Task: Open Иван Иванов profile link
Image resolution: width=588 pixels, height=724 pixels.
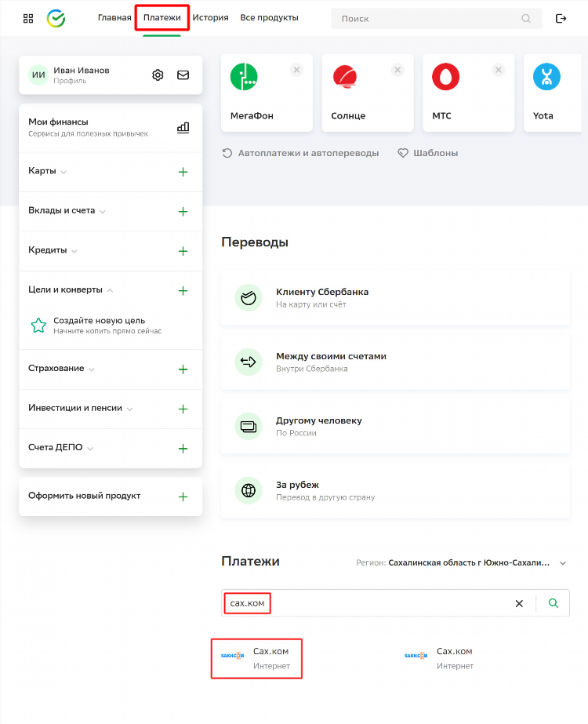Action: coord(82,75)
